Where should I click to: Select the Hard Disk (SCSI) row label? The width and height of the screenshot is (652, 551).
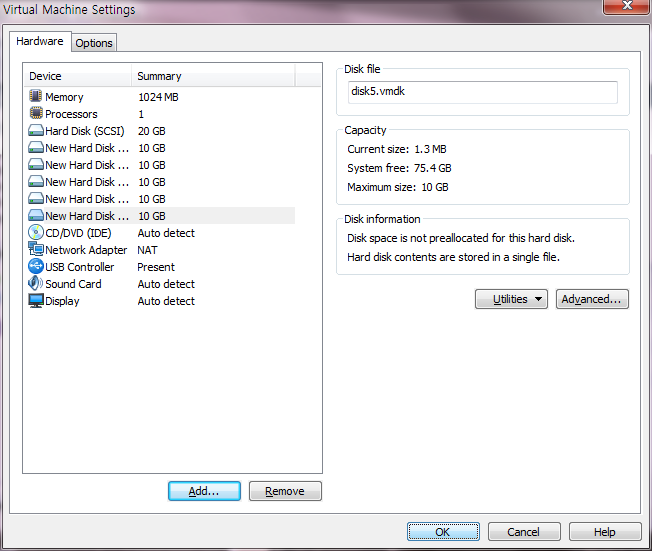coord(85,131)
